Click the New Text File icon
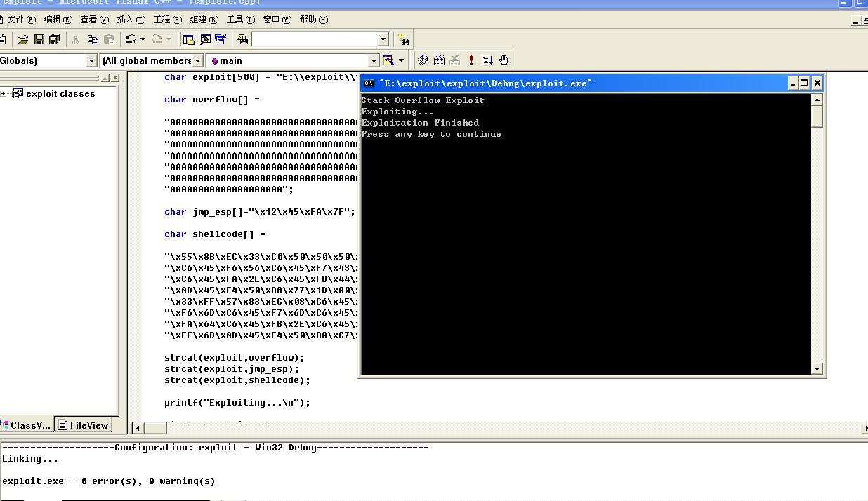The height and width of the screenshot is (501, 868). 2,39
